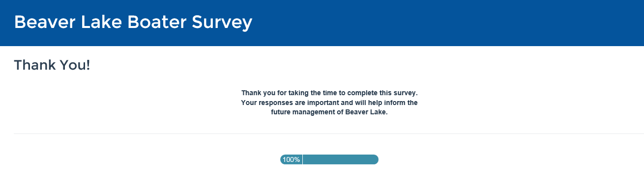
Task: Click the white separator after the 100% label
Action: (x=302, y=159)
